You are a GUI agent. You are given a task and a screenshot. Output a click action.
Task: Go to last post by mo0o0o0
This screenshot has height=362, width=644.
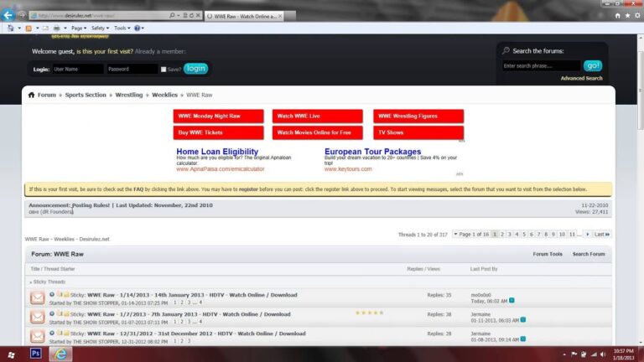click(512, 301)
